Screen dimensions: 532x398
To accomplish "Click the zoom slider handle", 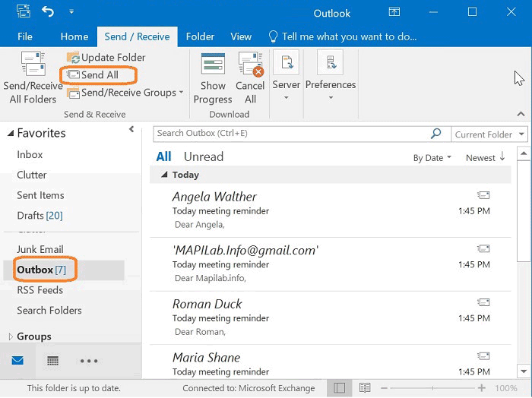I will pyautogui.click(x=432, y=388).
